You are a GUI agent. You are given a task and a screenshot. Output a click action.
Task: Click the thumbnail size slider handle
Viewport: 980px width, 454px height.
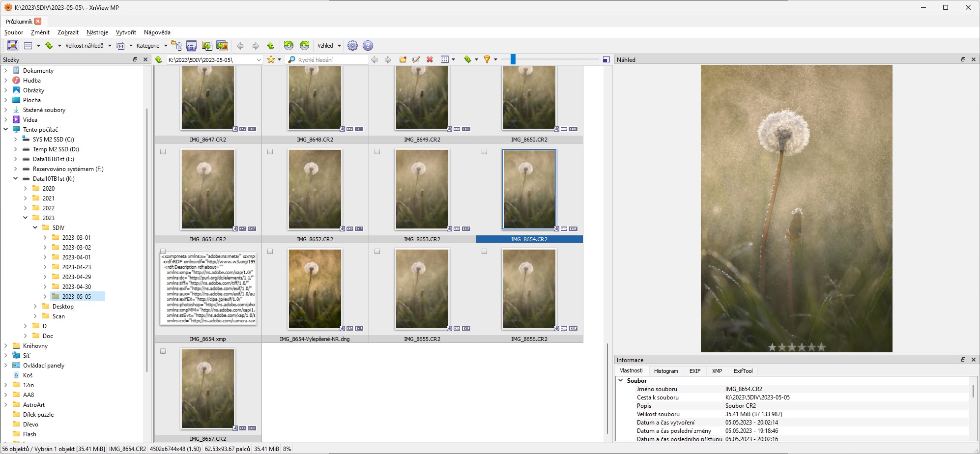pos(513,59)
